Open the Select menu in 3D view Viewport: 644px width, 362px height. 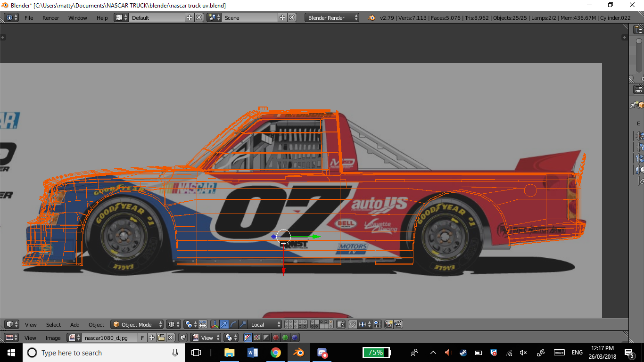click(x=53, y=324)
